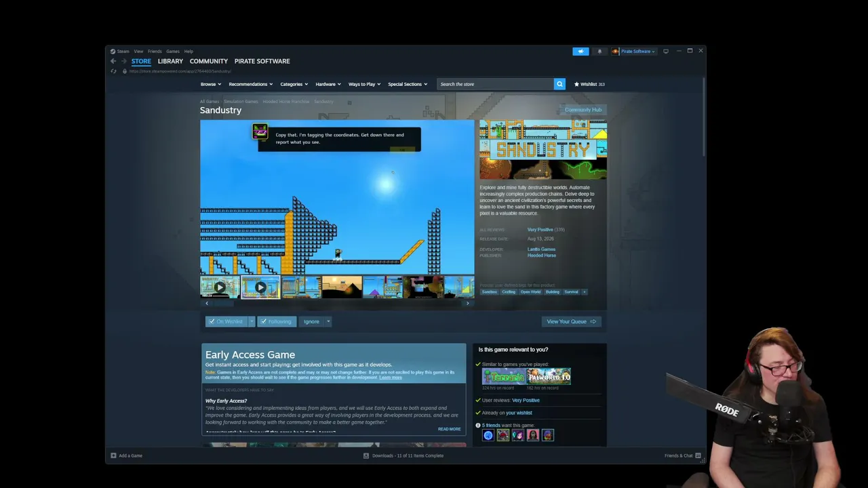Click the fifth friend avatar
The width and height of the screenshot is (868, 488).
548,435
